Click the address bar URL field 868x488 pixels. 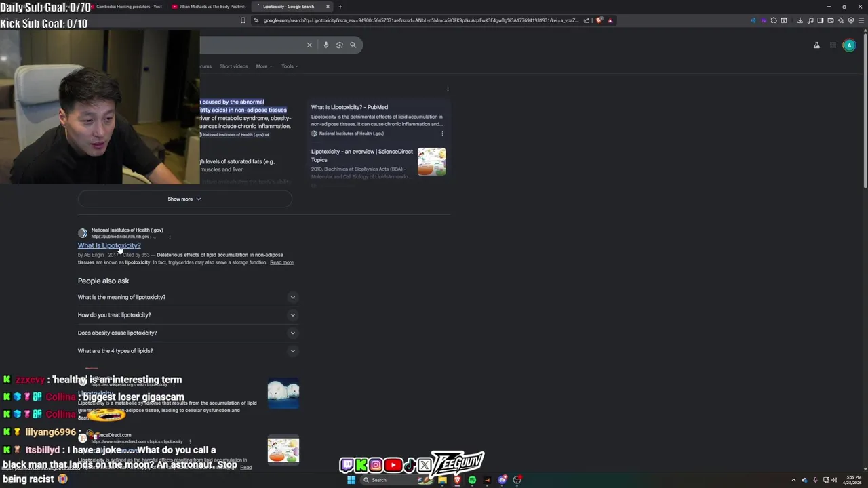[x=420, y=20]
